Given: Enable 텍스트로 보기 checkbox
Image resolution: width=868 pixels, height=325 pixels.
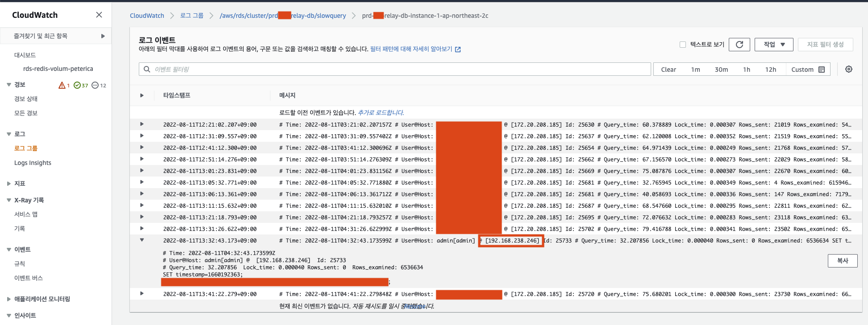Looking at the screenshot, I should pyautogui.click(x=683, y=45).
